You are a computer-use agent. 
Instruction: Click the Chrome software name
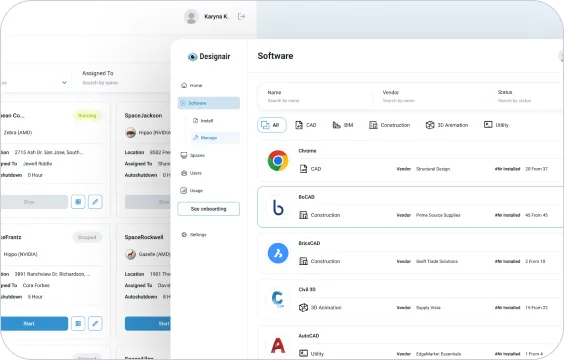(x=307, y=151)
